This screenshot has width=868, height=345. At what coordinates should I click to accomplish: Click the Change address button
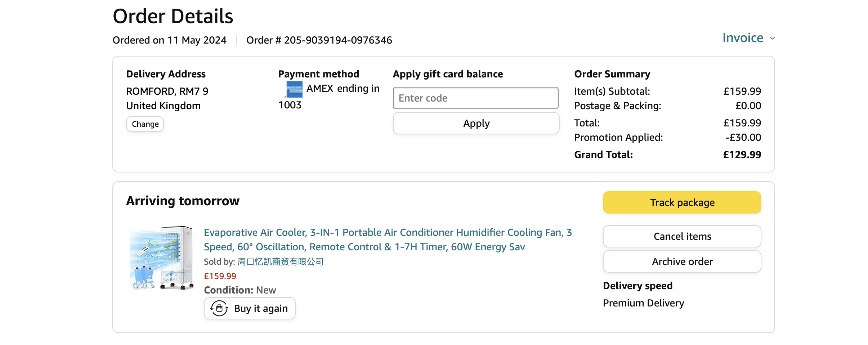pyautogui.click(x=145, y=124)
